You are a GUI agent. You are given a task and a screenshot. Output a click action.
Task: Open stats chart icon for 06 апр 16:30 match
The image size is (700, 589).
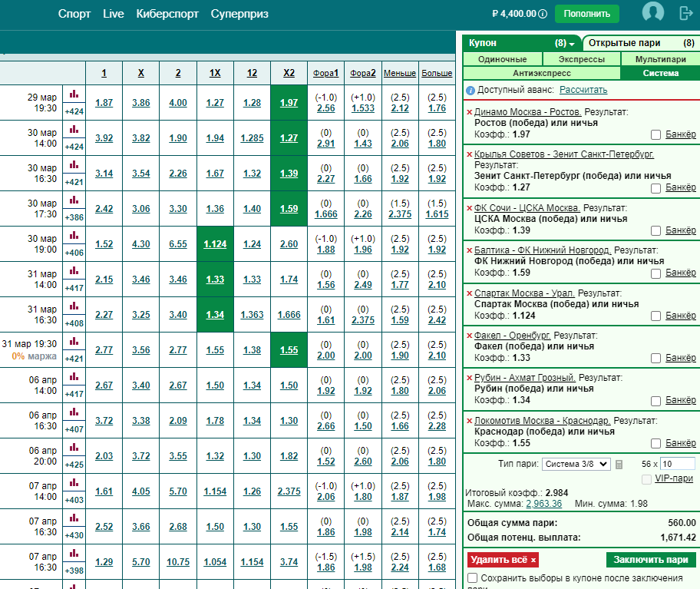click(x=74, y=412)
